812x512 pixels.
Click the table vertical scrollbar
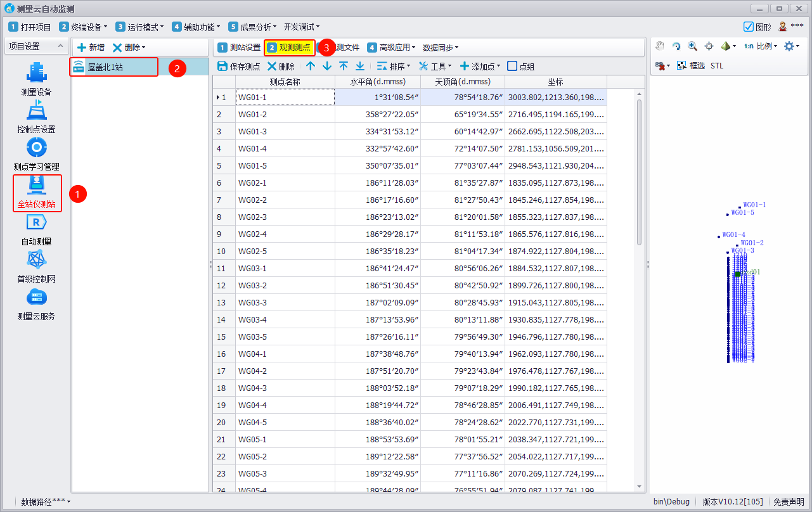pos(639,171)
